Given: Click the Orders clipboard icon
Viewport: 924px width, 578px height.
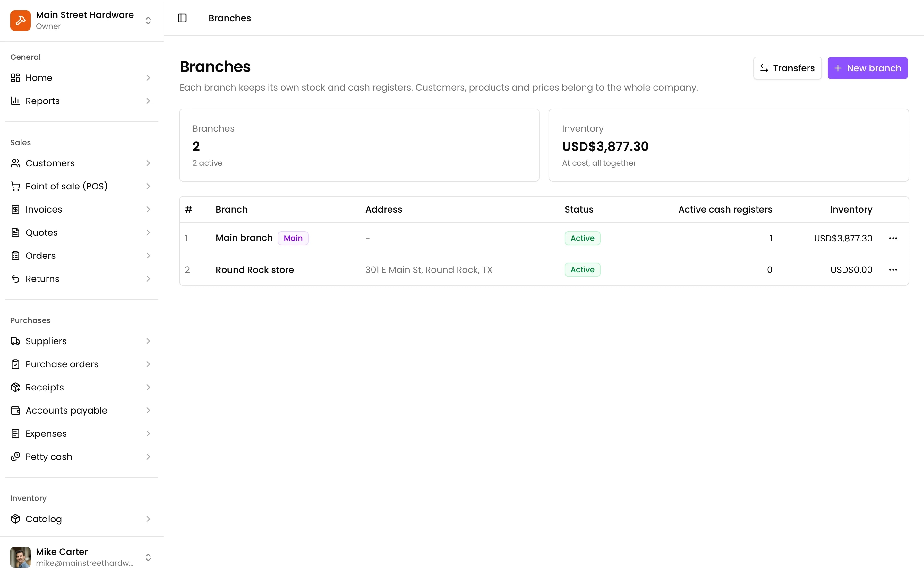Looking at the screenshot, I should point(15,256).
